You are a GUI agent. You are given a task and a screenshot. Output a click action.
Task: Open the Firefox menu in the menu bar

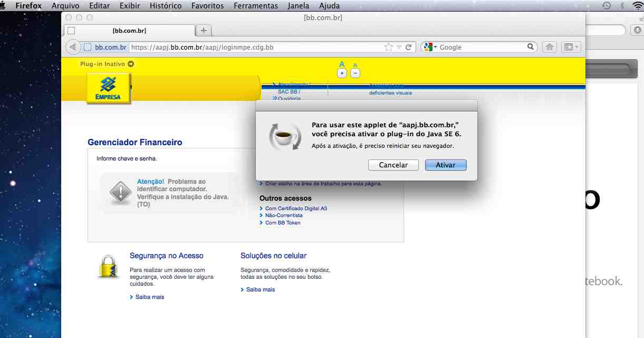[x=28, y=6]
